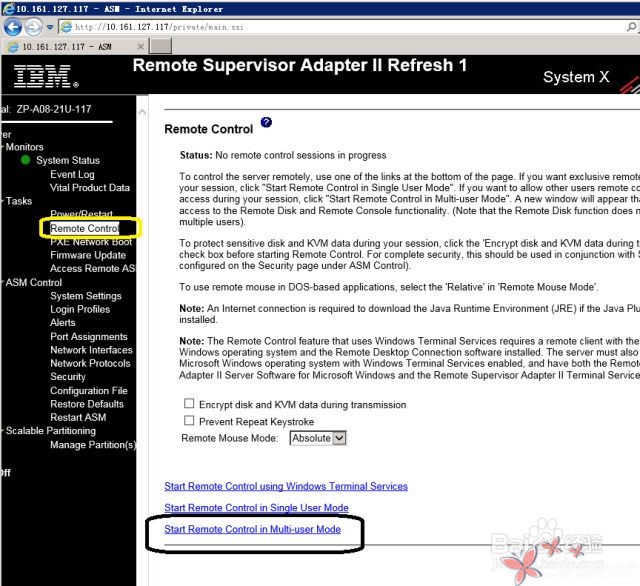
Task: Click the blue help question mark icon
Action: click(x=266, y=122)
